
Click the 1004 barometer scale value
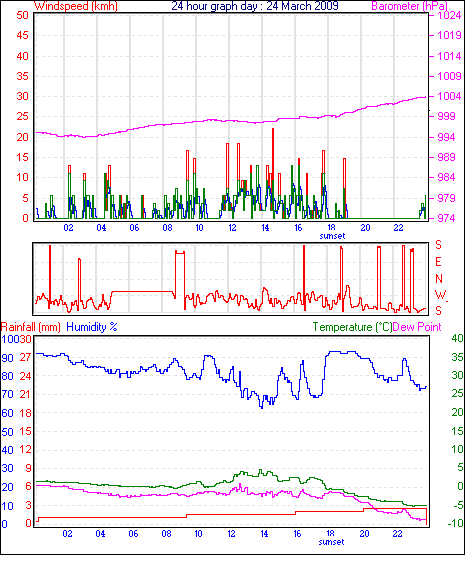[449, 96]
